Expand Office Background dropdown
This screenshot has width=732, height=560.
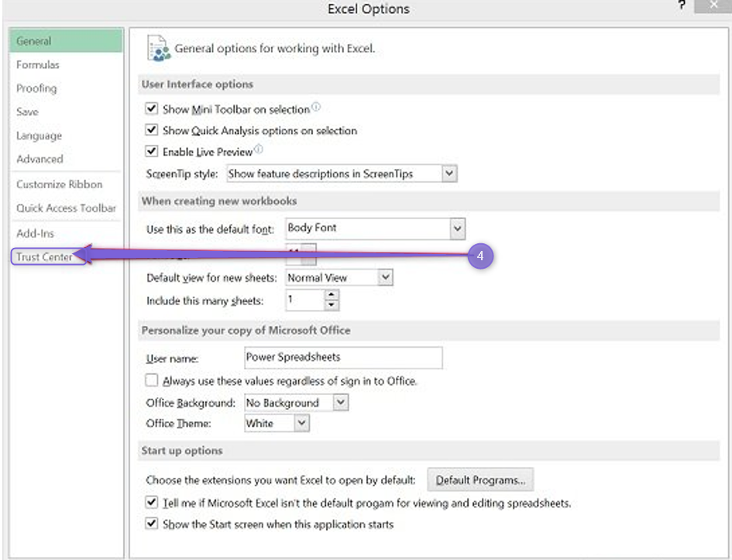pos(341,402)
